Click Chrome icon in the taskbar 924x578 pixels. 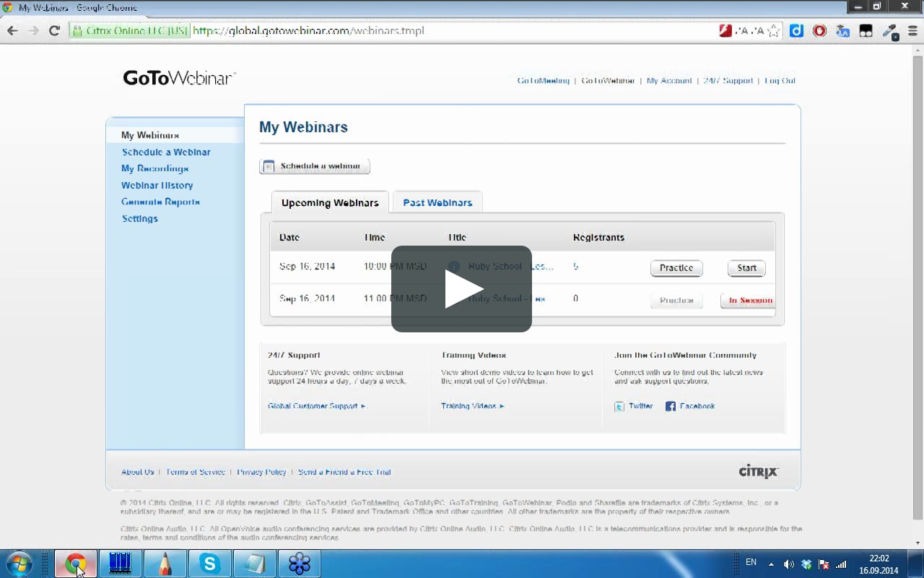pyautogui.click(x=76, y=564)
